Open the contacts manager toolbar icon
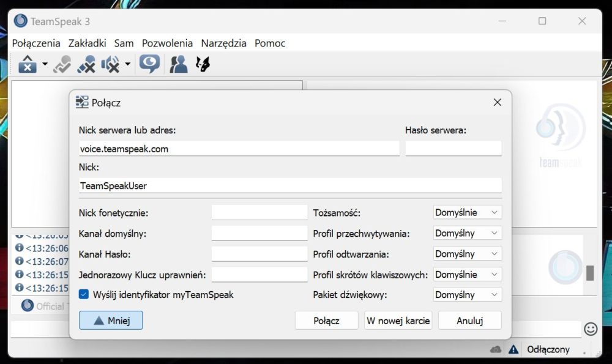This screenshot has width=612, height=364. click(178, 64)
